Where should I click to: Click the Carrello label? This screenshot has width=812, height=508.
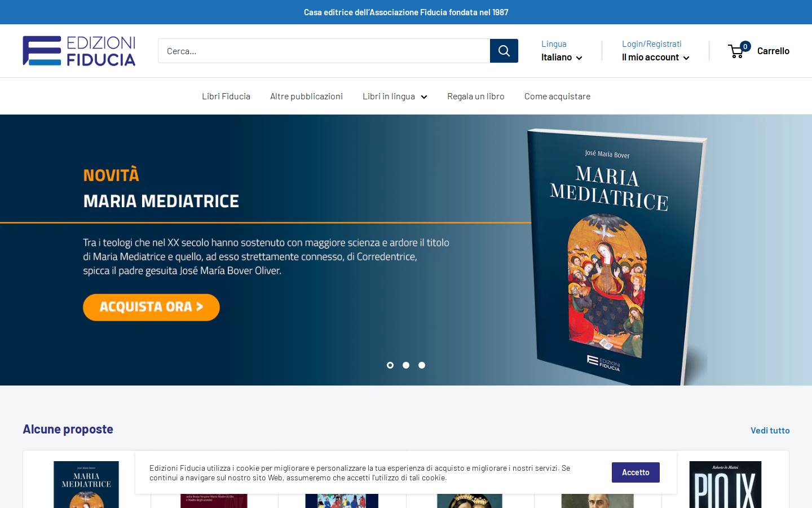[x=773, y=51]
